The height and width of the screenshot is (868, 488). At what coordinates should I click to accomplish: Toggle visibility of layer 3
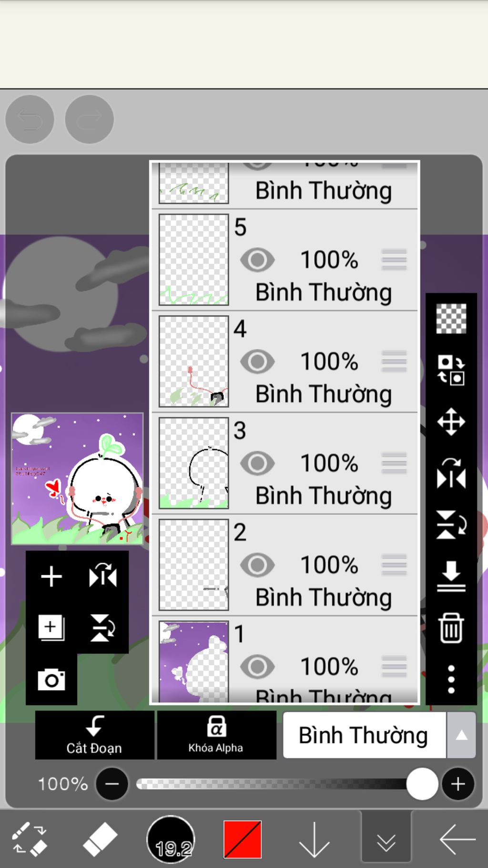coord(257,463)
